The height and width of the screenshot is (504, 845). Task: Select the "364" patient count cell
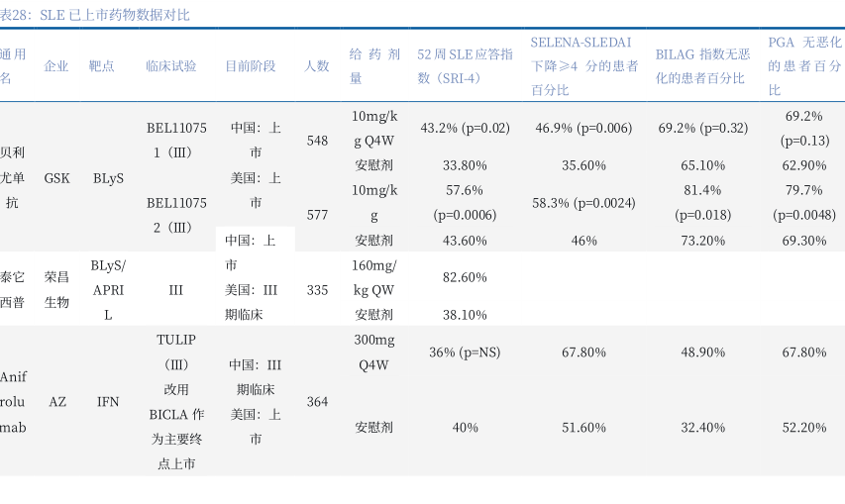point(317,402)
